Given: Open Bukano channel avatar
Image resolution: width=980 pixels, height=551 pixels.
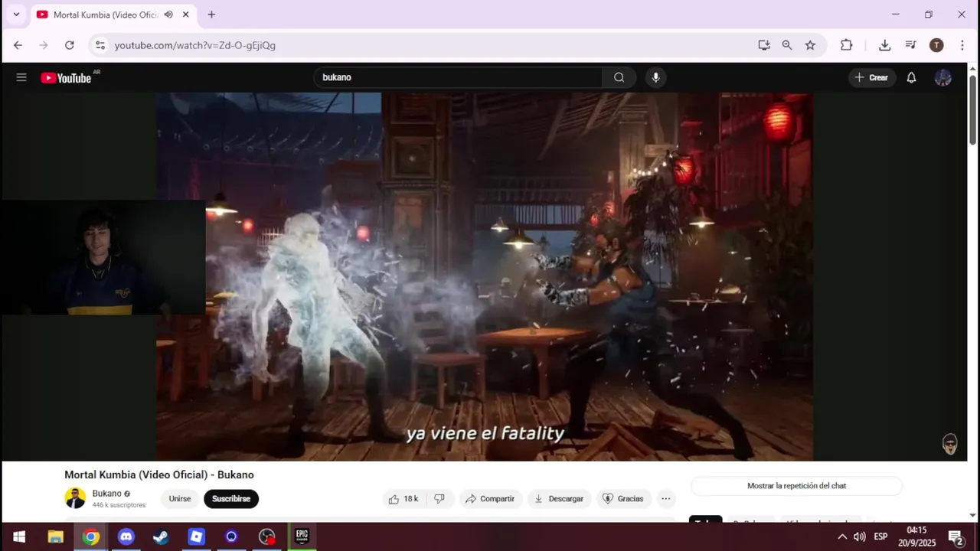Looking at the screenshot, I should [75, 498].
